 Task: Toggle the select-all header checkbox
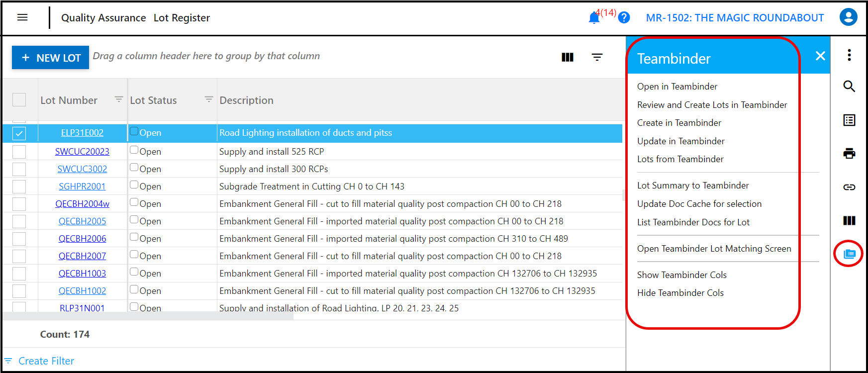pos(19,100)
